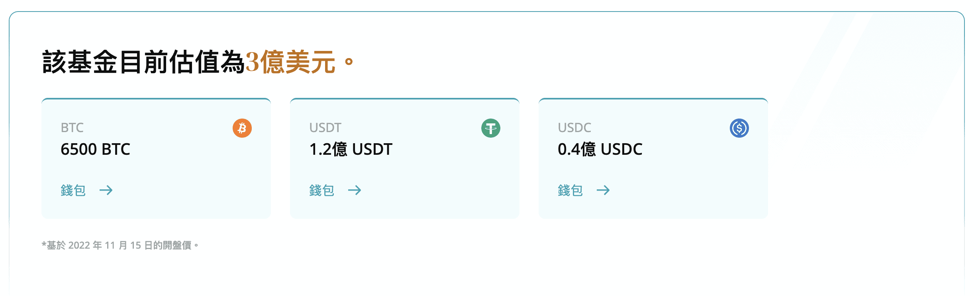Select the 6500 BTC amount text

pos(96,149)
